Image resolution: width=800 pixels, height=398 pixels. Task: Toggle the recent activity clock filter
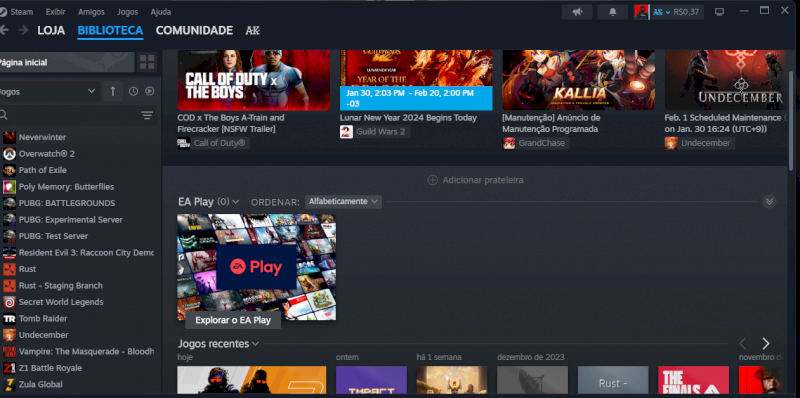(133, 91)
